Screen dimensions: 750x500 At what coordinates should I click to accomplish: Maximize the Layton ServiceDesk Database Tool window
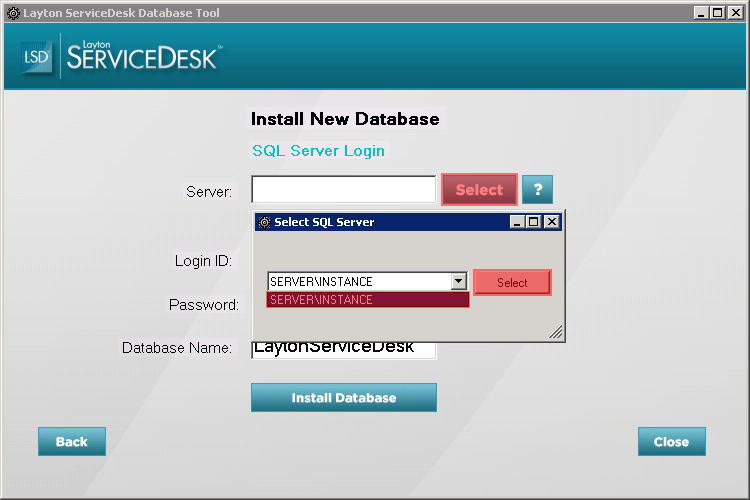tap(717, 13)
